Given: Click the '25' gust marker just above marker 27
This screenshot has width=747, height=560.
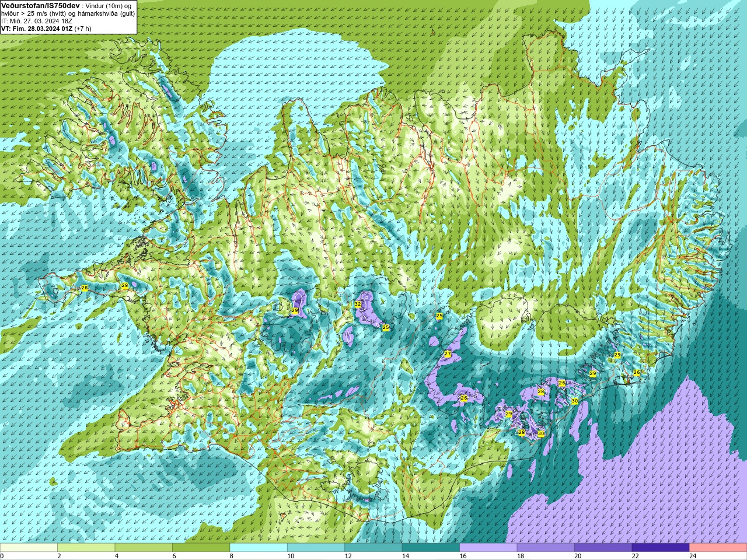Looking at the screenshot, I should click(x=439, y=316).
